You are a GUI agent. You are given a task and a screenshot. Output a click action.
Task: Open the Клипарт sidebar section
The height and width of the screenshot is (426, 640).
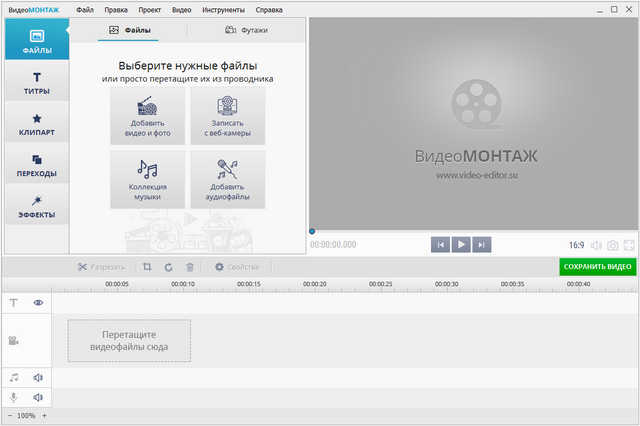37,124
